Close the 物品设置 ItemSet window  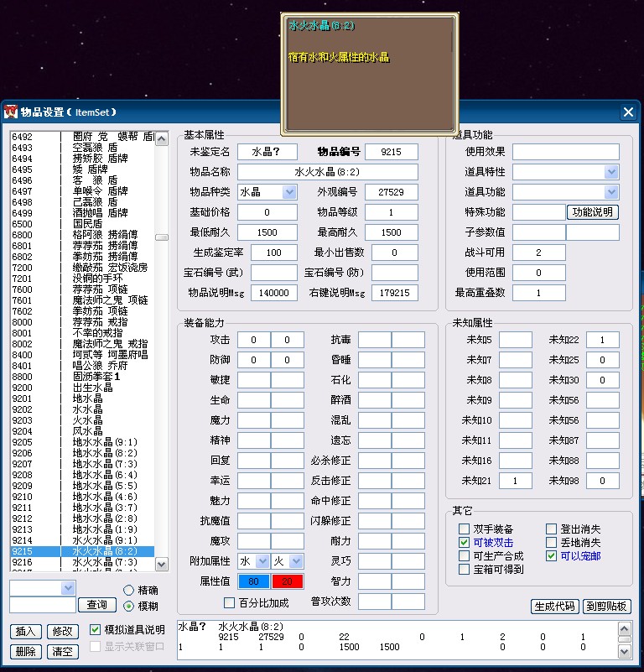pyautogui.click(x=628, y=112)
